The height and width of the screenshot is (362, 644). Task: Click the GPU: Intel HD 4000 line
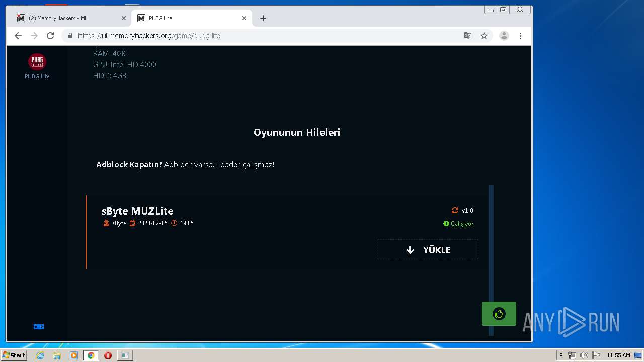coord(125,65)
